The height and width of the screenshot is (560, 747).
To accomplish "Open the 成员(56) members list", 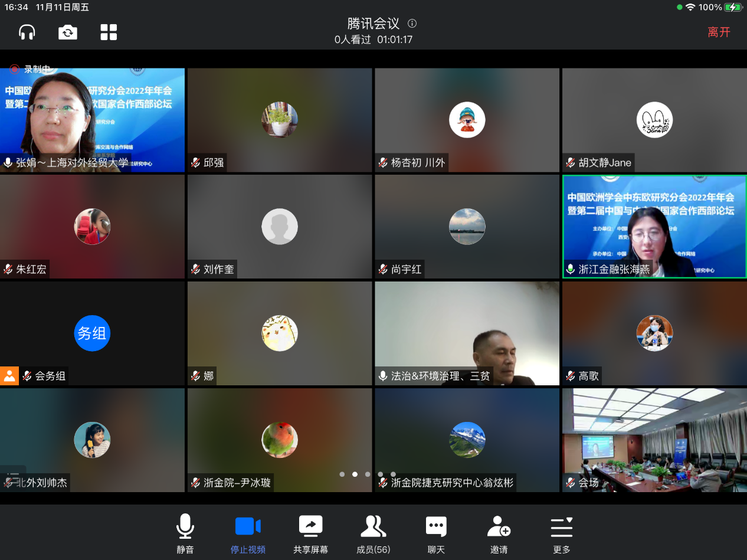I will click(373, 533).
